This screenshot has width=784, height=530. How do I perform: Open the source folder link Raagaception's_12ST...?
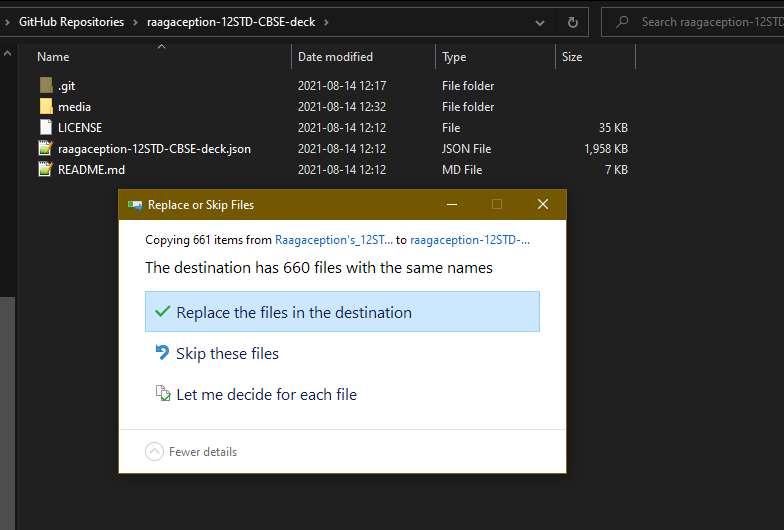(x=333, y=240)
